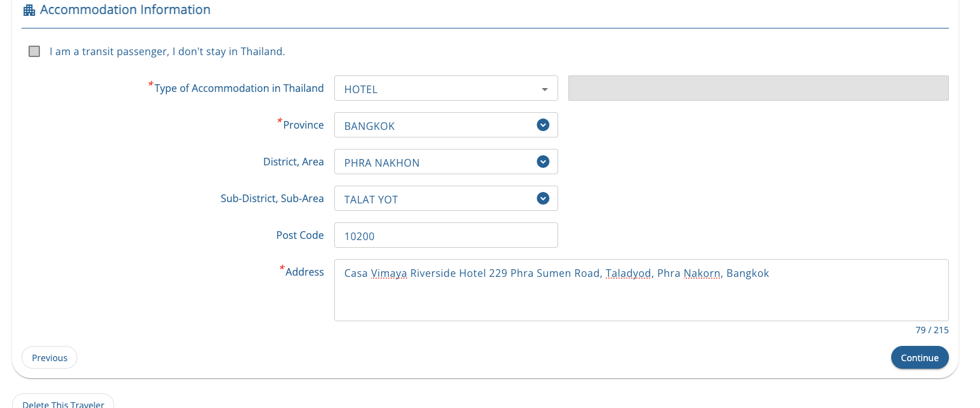Click the Accommodation Information section heading

125,10
